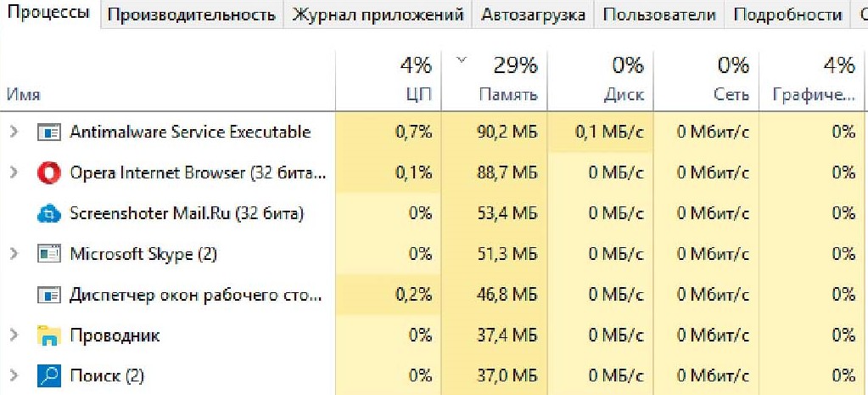Click the Screenshoter Mail.Ru cloud icon

[x=50, y=213]
